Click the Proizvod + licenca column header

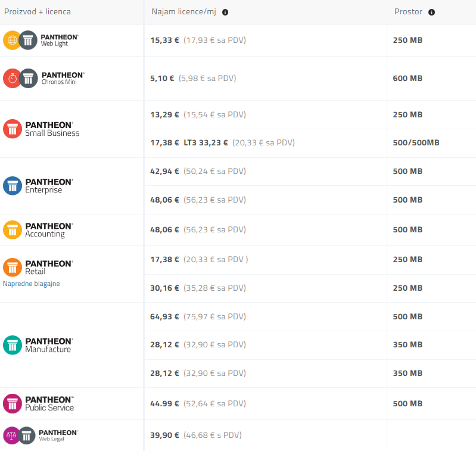pyautogui.click(x=38, y=12)
